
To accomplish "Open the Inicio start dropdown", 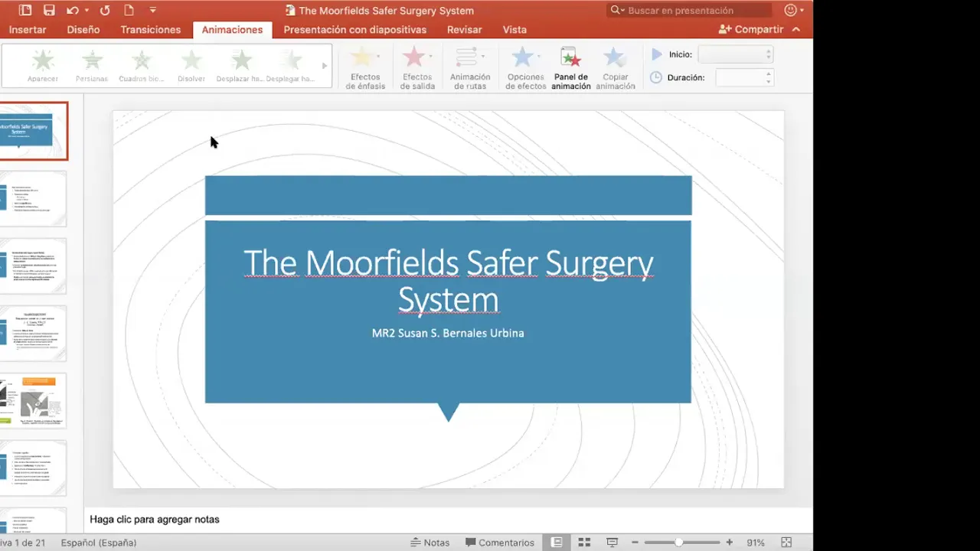I will 736,54.
